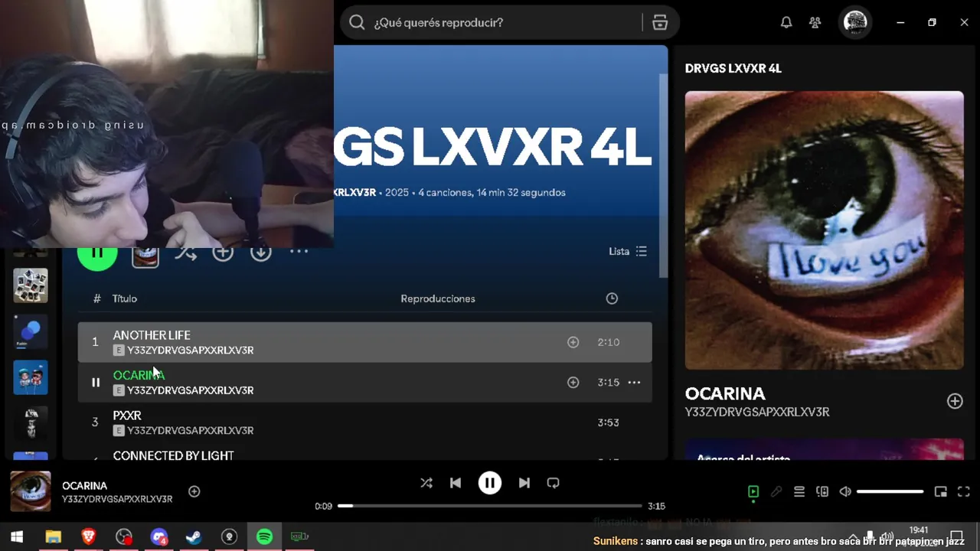Image resolution: width=980 pixels, height=551 pixels.
Task: Seek within the song progress bar
Action: 490,506
